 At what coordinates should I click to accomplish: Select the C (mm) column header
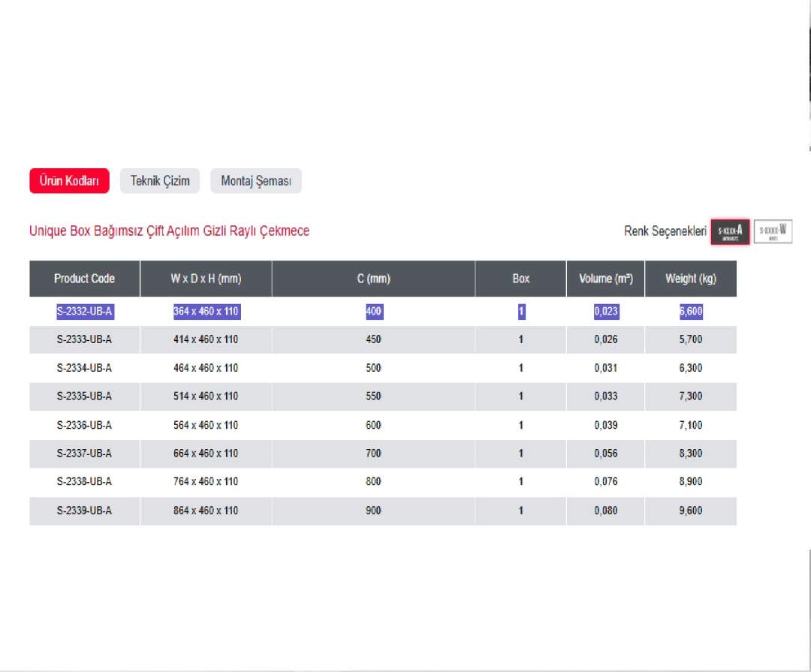coord(373,279)
